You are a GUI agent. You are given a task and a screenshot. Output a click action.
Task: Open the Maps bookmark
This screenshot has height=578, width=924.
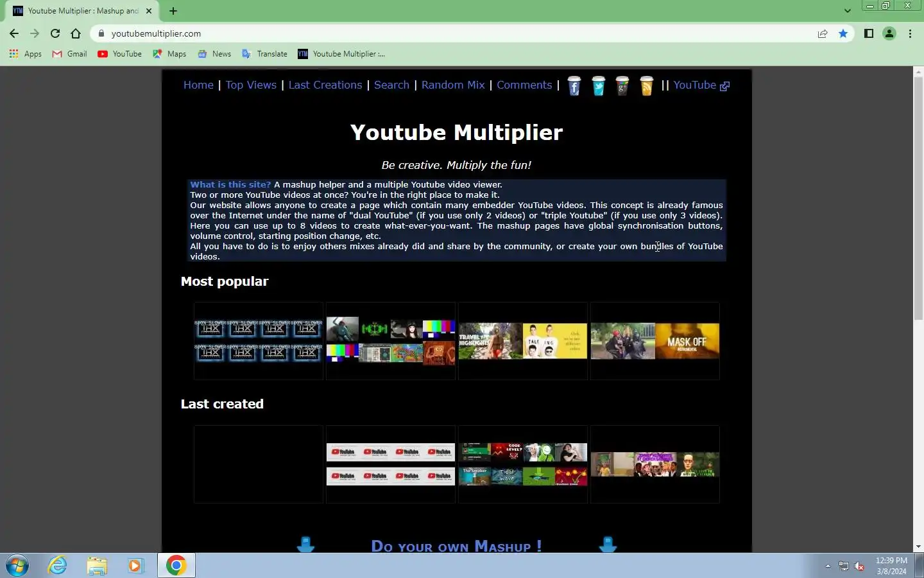click(169, 54)
